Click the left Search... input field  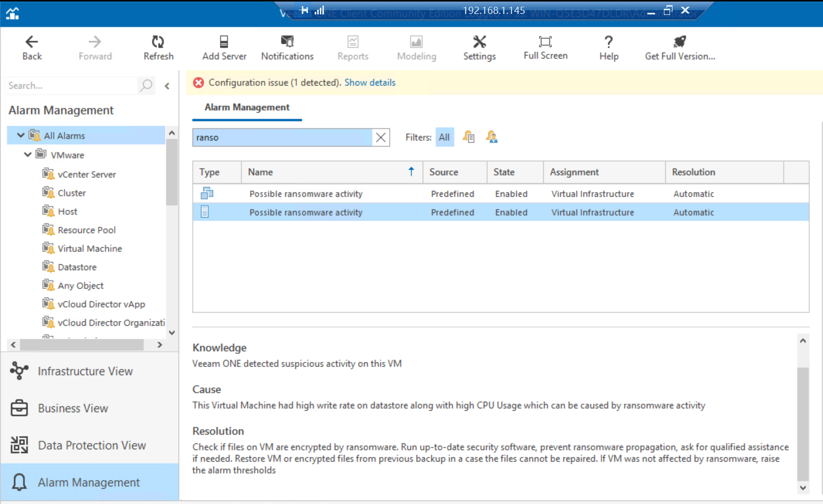click(x=72, y=85)
